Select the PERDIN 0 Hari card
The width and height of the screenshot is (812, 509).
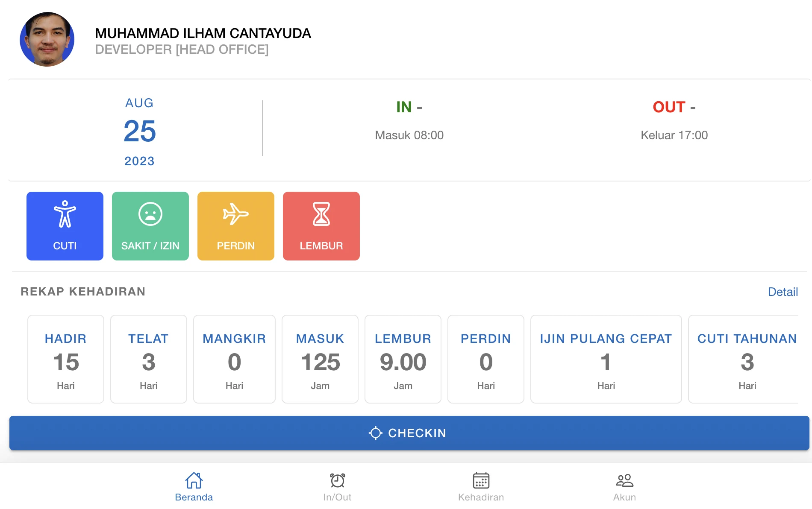(486, 359)
